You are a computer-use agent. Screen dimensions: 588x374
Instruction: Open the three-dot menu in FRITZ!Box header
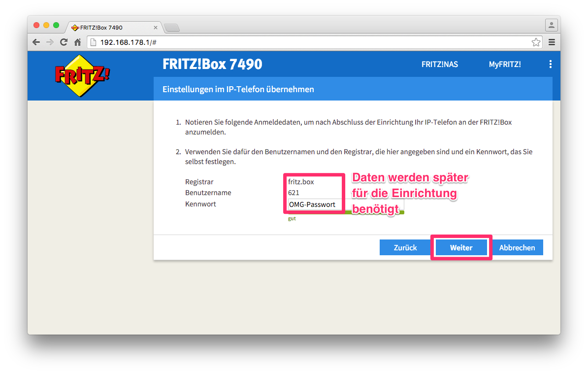click(550, 64)
